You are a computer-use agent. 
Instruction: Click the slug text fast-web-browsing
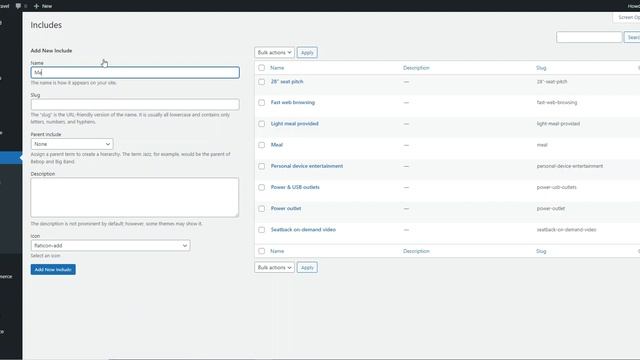[557, 102]
